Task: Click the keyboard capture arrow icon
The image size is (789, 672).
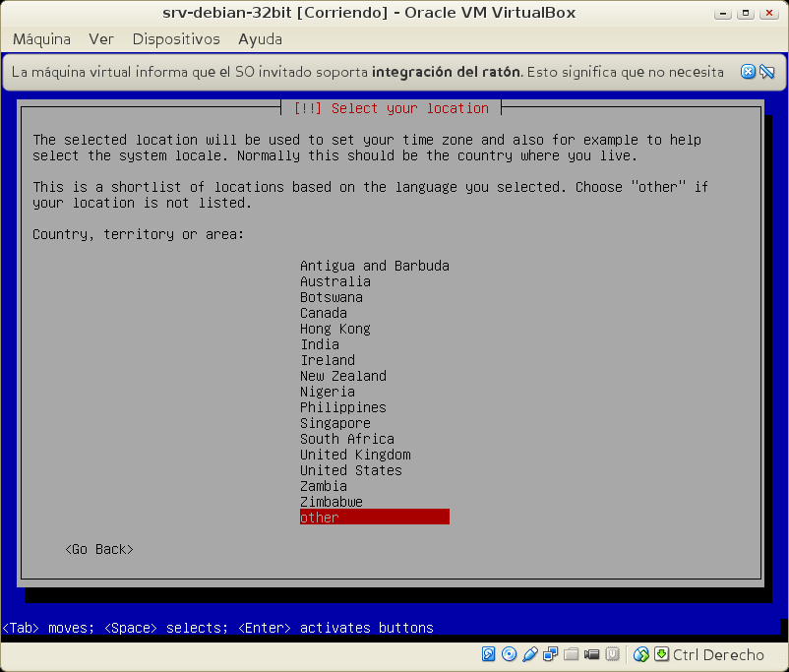Action: [661, 654]
